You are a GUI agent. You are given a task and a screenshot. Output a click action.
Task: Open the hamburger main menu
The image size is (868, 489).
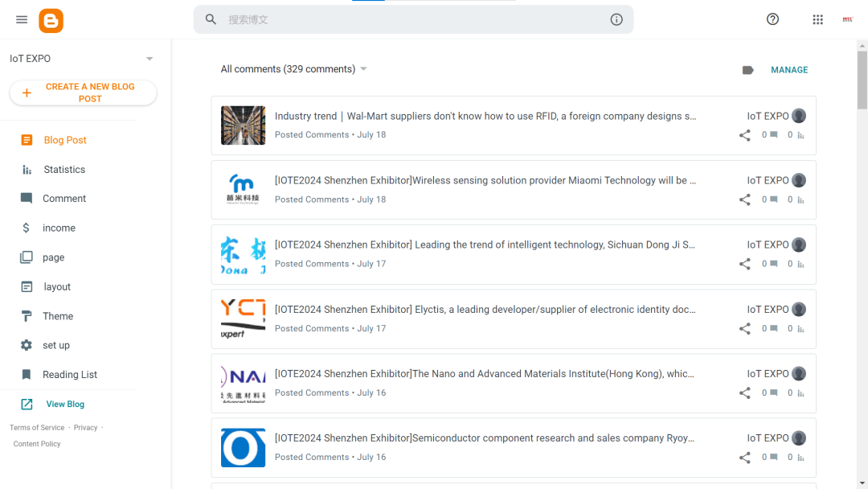pos(22,19)
